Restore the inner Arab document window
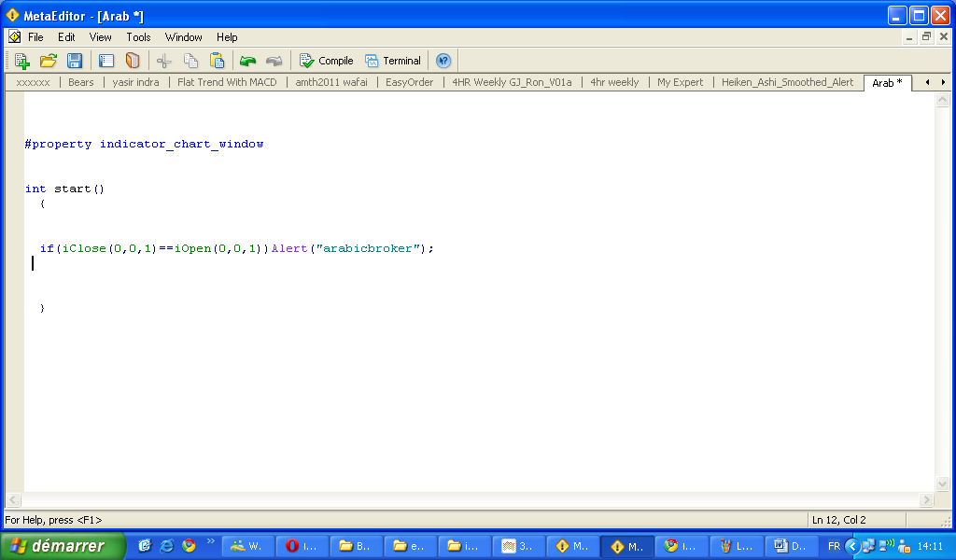956x560 pixels. pyautogui.click(x=926, y=36)
